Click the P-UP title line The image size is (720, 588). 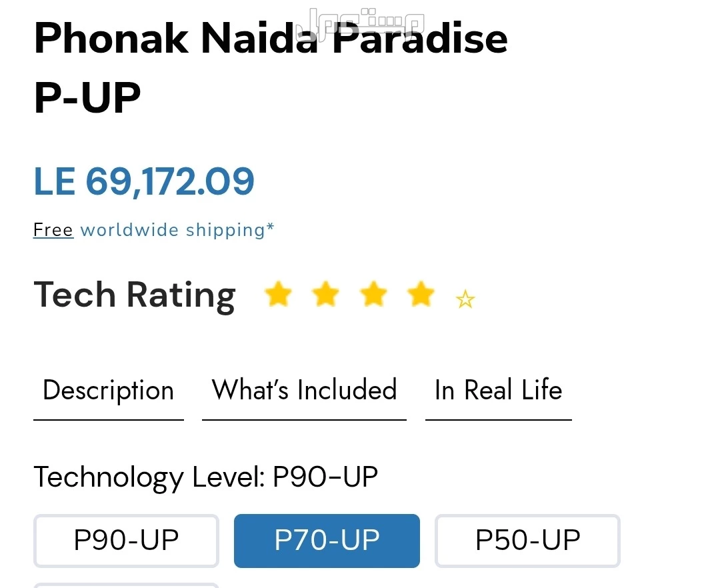point(87,97)
